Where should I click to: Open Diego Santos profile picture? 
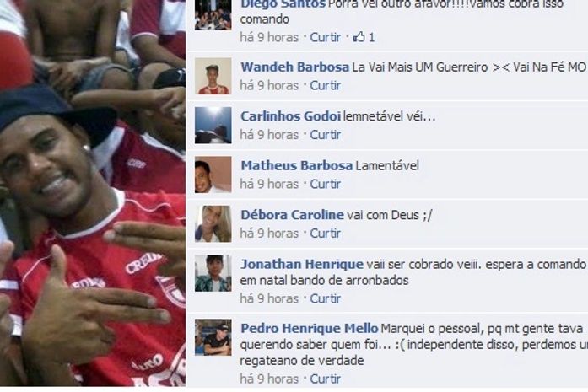(x=213, y=15)
